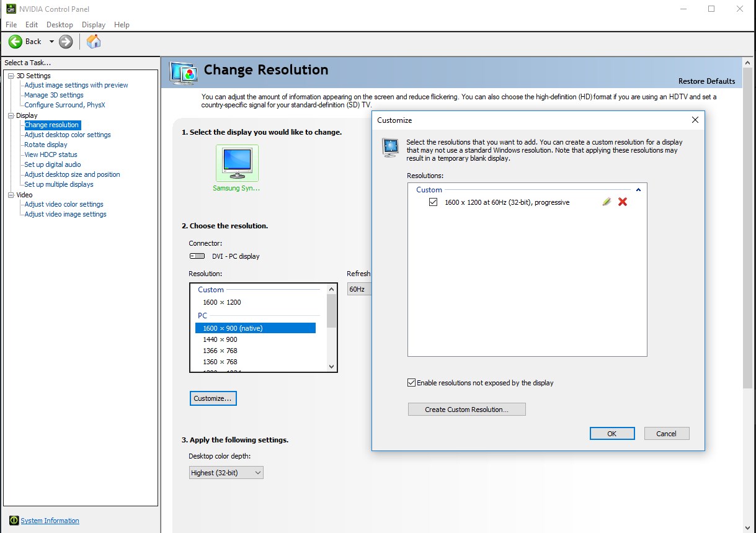Screen dimensions: 756x533
Task: Click the resolution list down scroll arrow
Action: pos(331,367)
